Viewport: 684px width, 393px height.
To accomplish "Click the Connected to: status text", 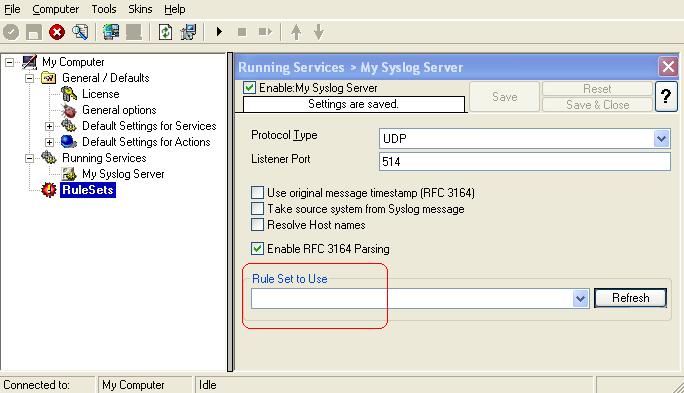I will coord(36,385).
